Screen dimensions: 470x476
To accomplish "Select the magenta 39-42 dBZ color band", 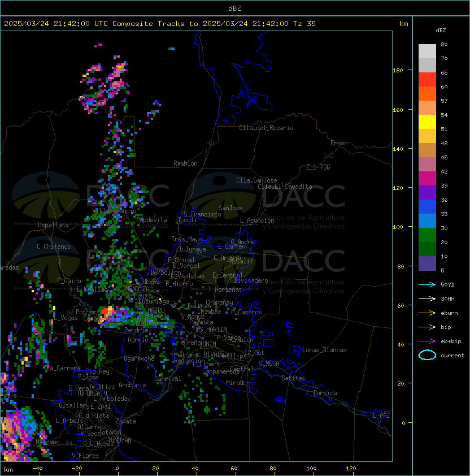I will [427, 179].
